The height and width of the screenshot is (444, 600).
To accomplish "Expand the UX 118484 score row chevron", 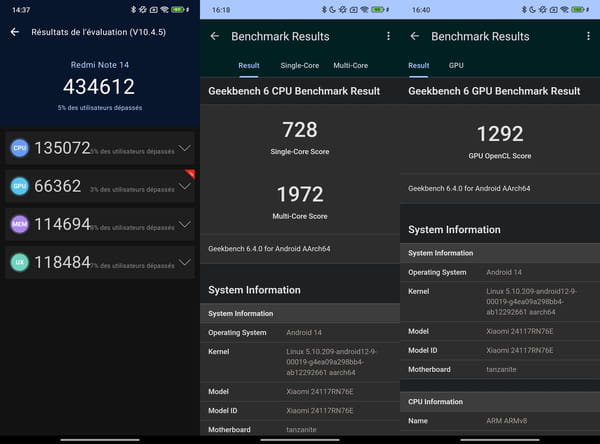I will pyautogui.click(x=184, y=262).
